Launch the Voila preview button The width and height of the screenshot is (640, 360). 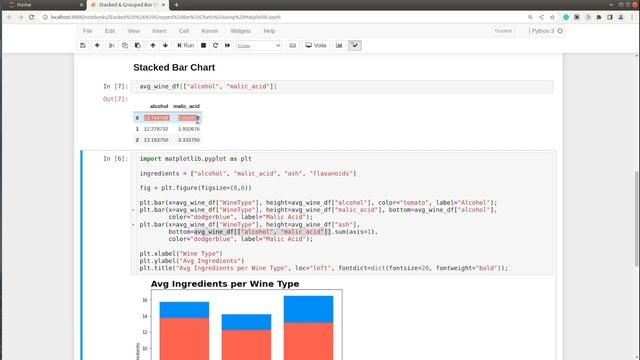pyautogui.click(x=316, y=46)
